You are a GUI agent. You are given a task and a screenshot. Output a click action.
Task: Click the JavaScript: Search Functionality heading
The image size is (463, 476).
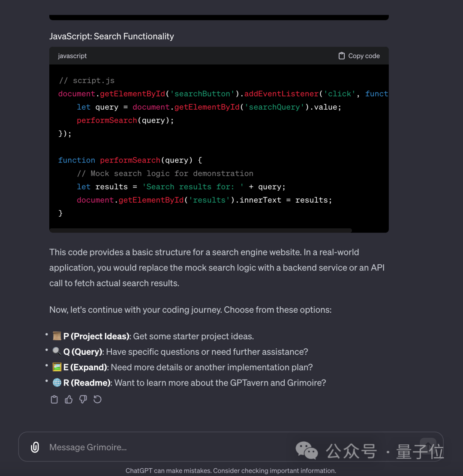tap(111, 36)
